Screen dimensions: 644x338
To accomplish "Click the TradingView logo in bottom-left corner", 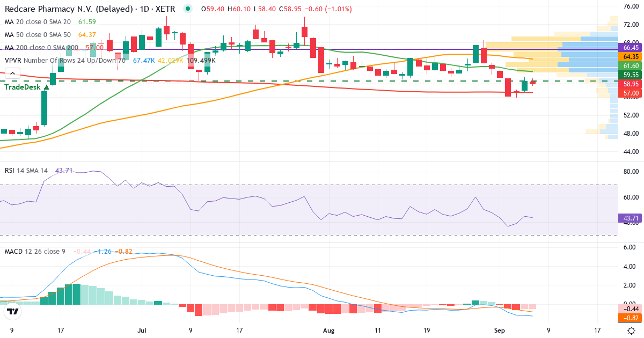I will coord(12,311).
